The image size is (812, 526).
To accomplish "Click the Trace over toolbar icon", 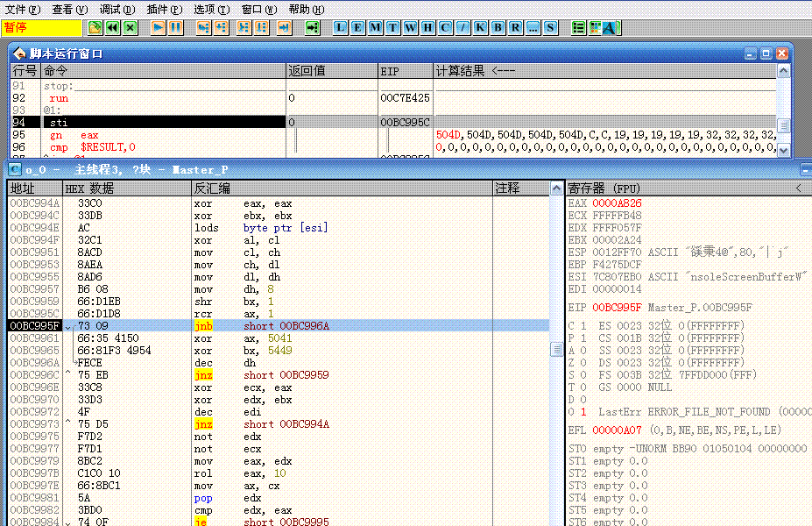I will point(262,27).
